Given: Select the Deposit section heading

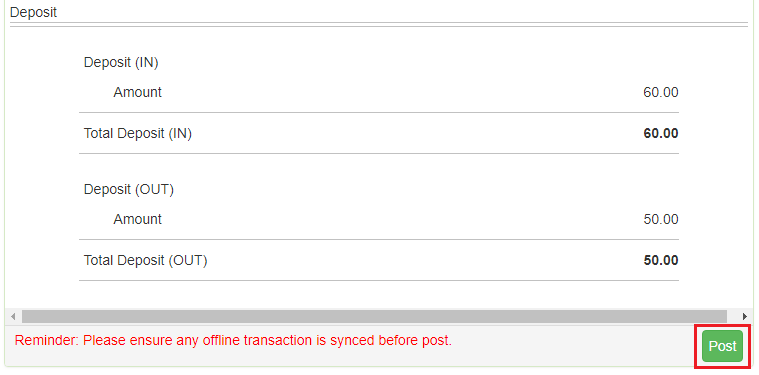Looking at the screenshot, I should [33, 12].
